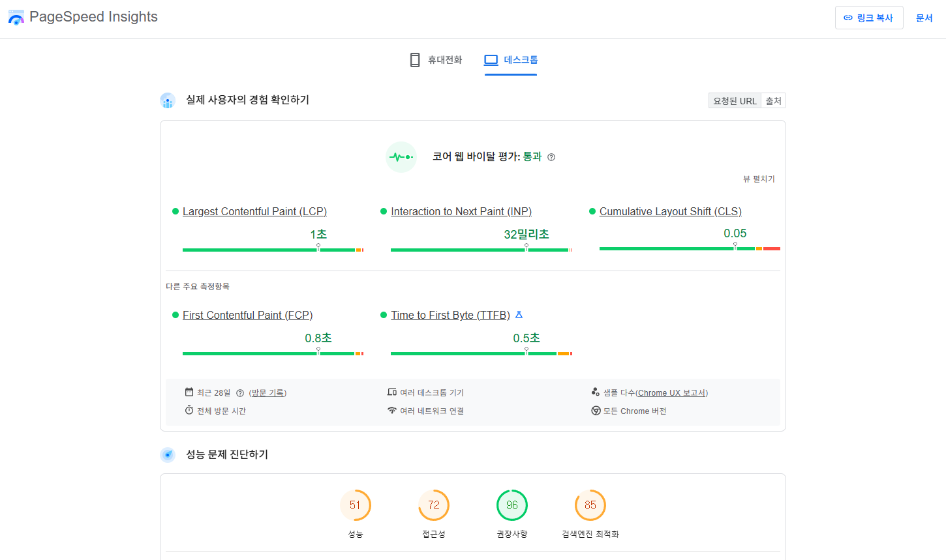946x560 pixels.
Task: Click the 링크 복사 button
Action: [x=868, y=18]
